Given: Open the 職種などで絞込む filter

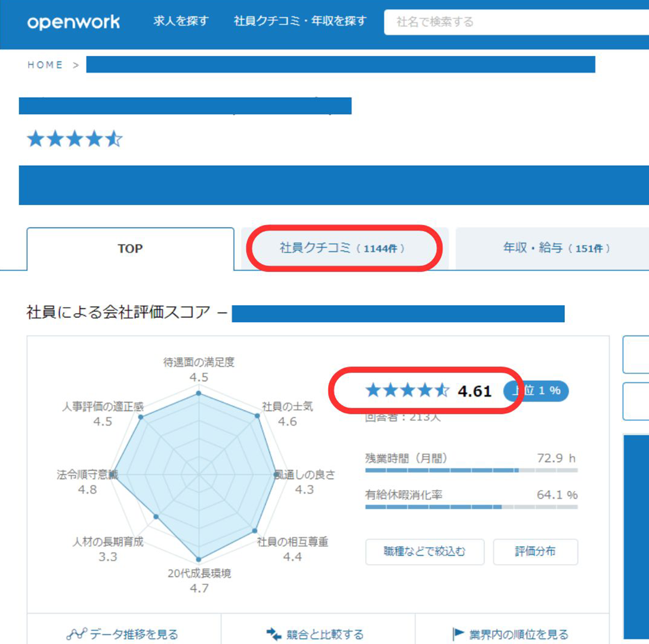Looking at the screenshot, I should click(x=424, y=552).
